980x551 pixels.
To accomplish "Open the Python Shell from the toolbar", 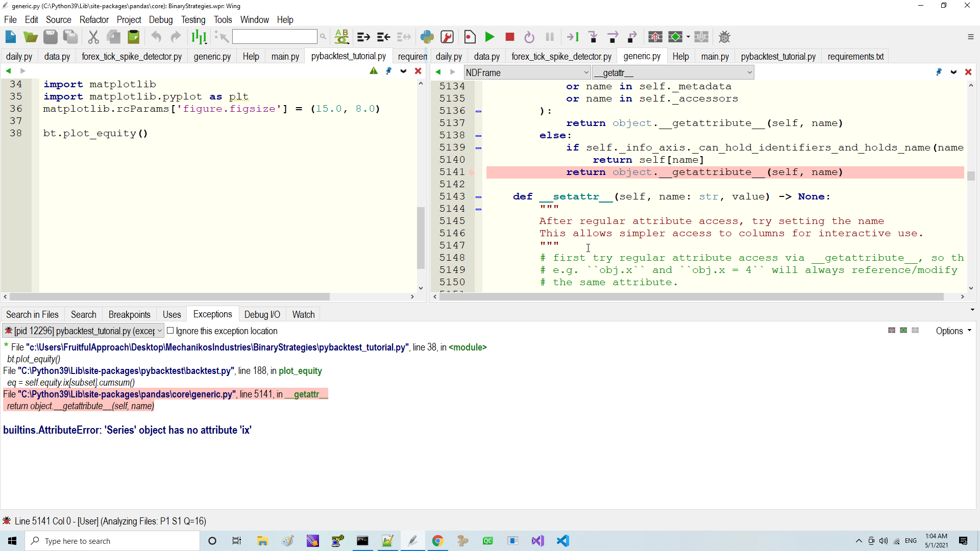I will (427, 37).
